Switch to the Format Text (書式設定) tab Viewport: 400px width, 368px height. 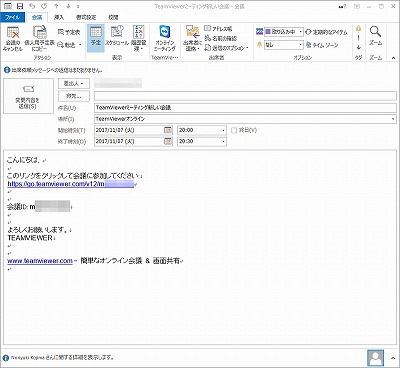tap(86, 17)
